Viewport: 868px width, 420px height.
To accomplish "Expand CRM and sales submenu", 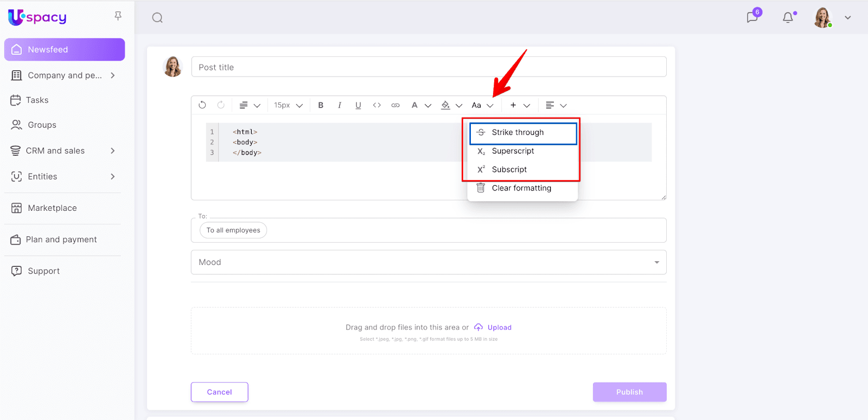I will (x=113, y=151).
